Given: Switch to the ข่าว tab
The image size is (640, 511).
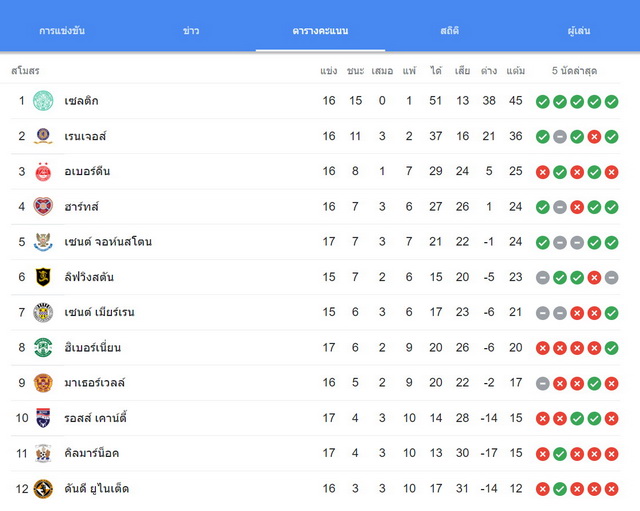Looking at the screenshot, I should (191, 31).
